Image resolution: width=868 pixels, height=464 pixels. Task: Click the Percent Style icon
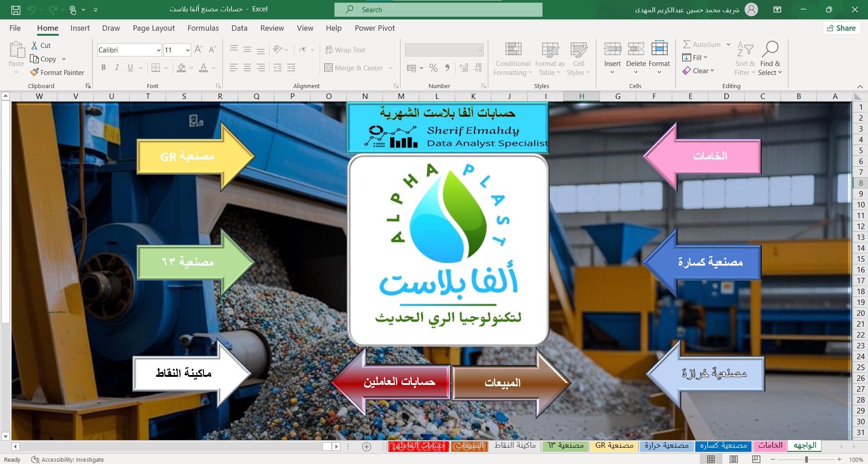point(433,68)
